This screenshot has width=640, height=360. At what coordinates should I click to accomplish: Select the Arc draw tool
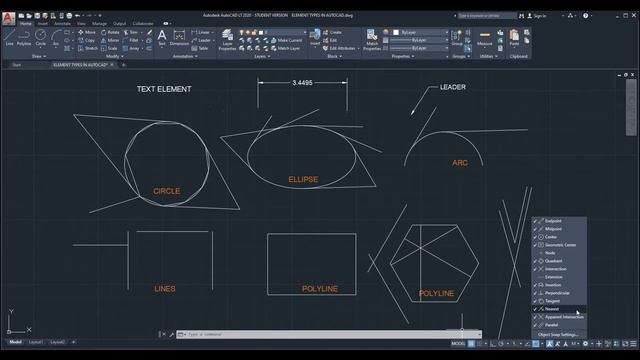point(56,38)
